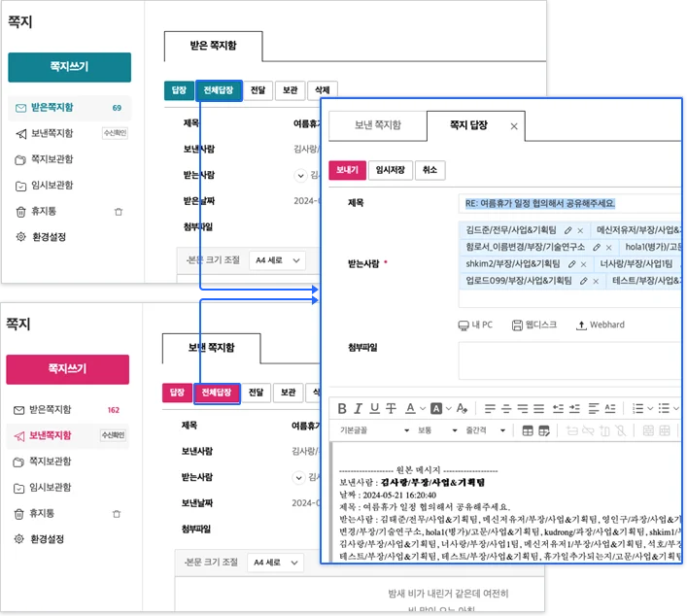
Task: Open the font color picker arrow
Action: (x=424, y=408)
